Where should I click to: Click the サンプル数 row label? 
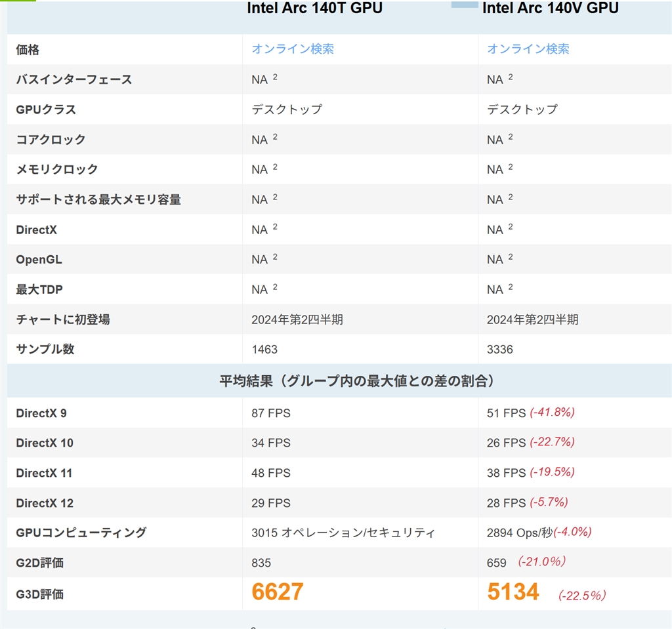pos(45,349)
